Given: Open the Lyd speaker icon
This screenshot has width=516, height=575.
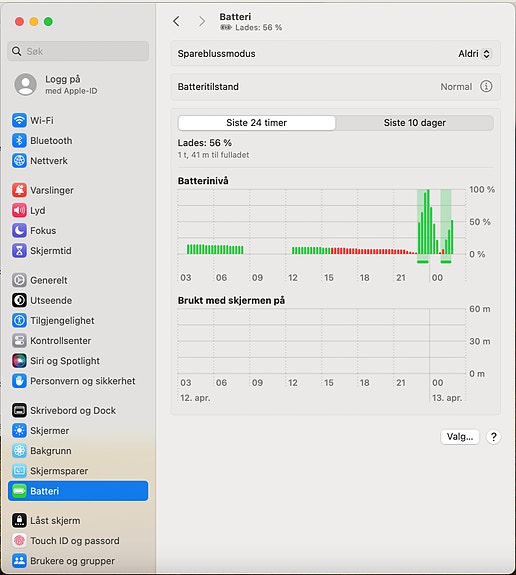Looking at the screenshot, I should (x=19, y=210).
